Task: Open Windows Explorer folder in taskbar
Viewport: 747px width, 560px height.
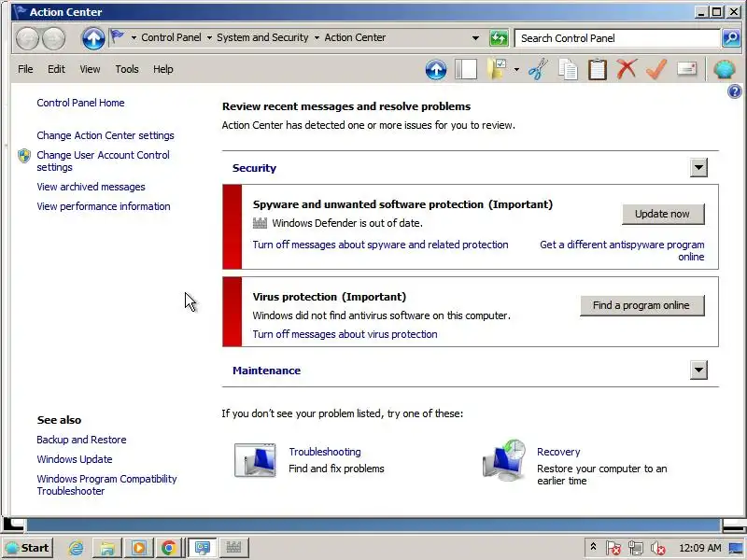Action: click(x=107, y=548)
